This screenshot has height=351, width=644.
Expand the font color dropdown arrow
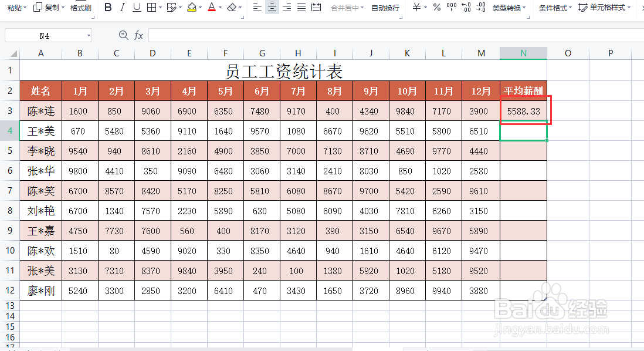pos(220,8)
